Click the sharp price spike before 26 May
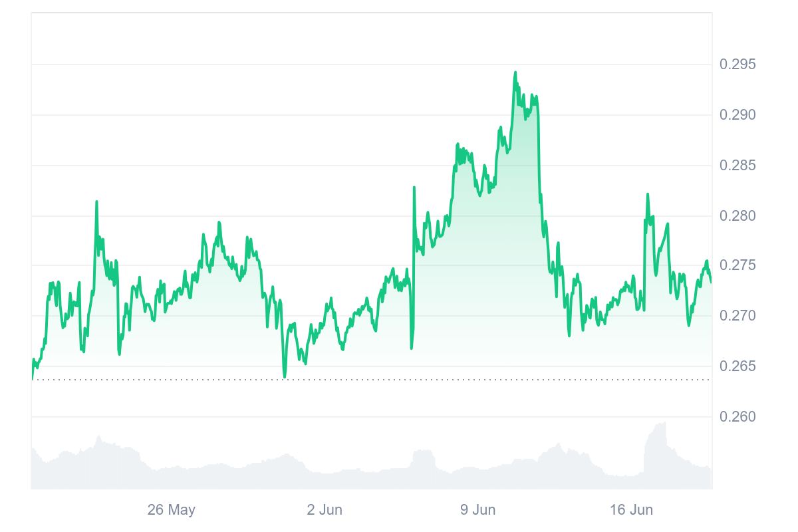This screenshot has width=798, height=532. click(96, 201)
